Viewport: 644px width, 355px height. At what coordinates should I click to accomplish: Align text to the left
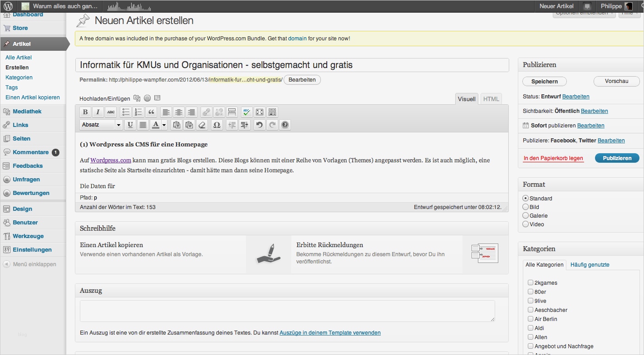point(166,112)
